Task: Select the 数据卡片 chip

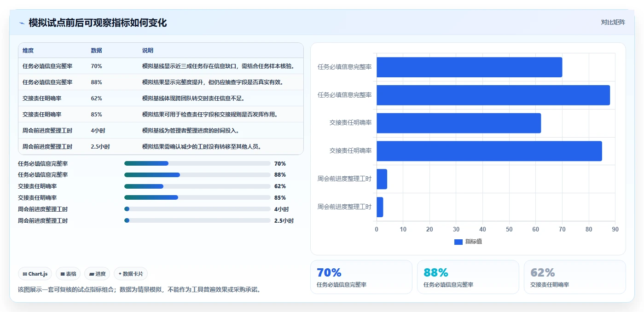Action: point(131,274)
